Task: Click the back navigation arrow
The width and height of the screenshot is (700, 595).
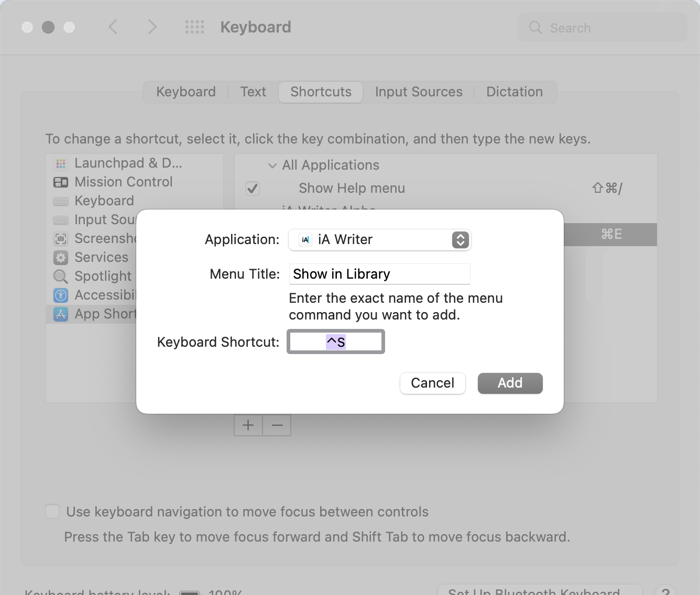Action: pyautogui.click(x=113, y=27)
